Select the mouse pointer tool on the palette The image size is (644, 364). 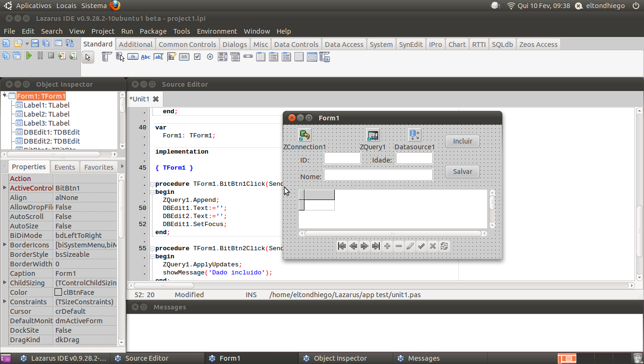[x=88, y=57]
